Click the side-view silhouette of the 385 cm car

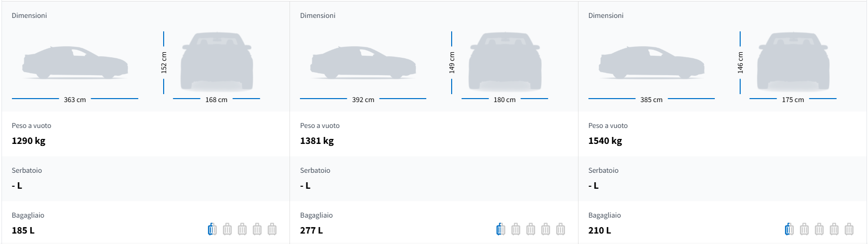(x=652, y=63)
